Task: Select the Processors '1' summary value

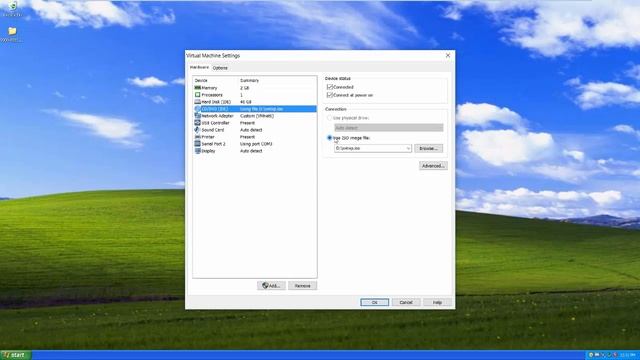Action: [x=241, y=95]
